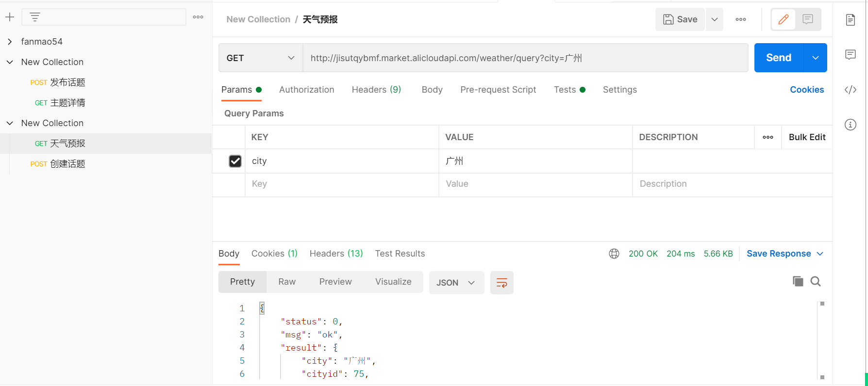Collapse the second New Collection
The width and height of the screenshot is (868, 386).
point(10,123)
